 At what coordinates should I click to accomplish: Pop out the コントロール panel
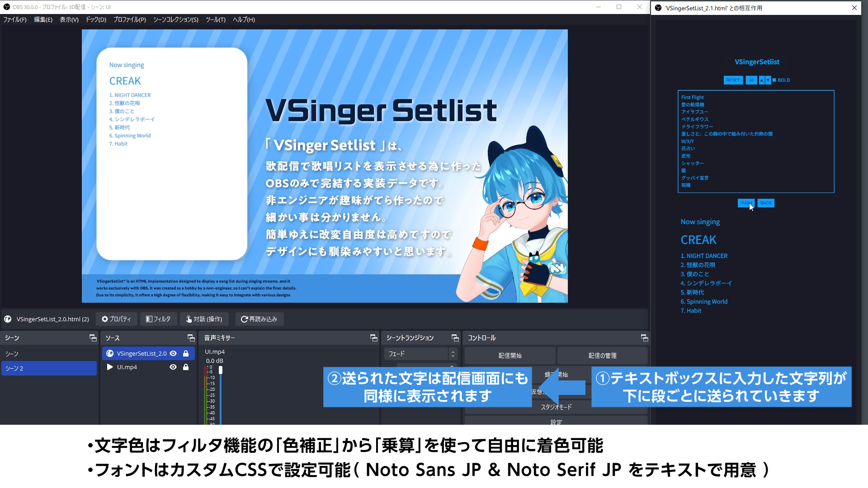click(x=644, y=338)
